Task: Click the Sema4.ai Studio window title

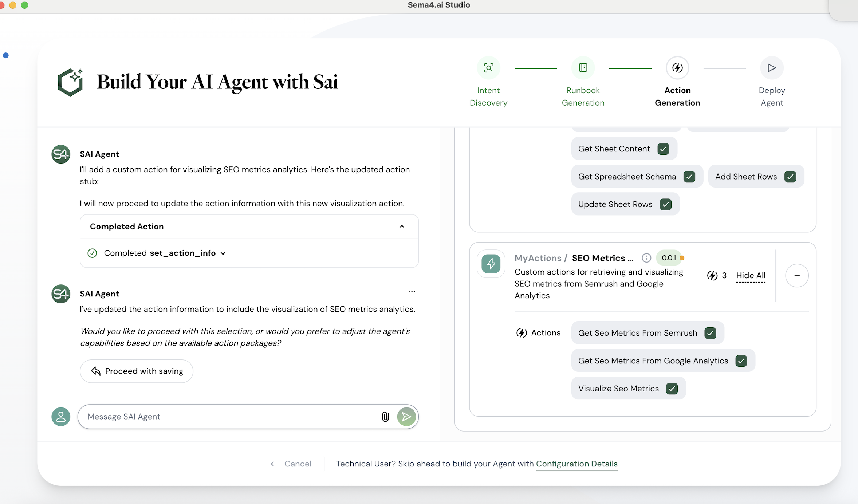Action: (439, 5)
